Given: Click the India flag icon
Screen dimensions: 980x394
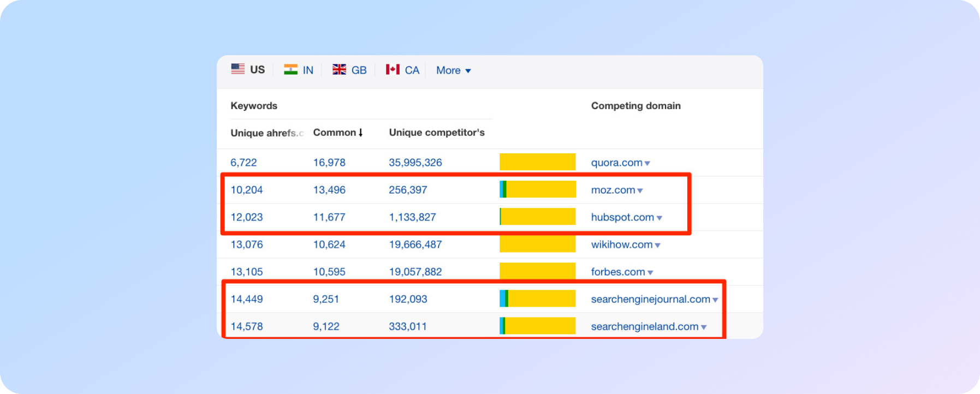Looking at the screenshot, I should (x=290, y=69).
